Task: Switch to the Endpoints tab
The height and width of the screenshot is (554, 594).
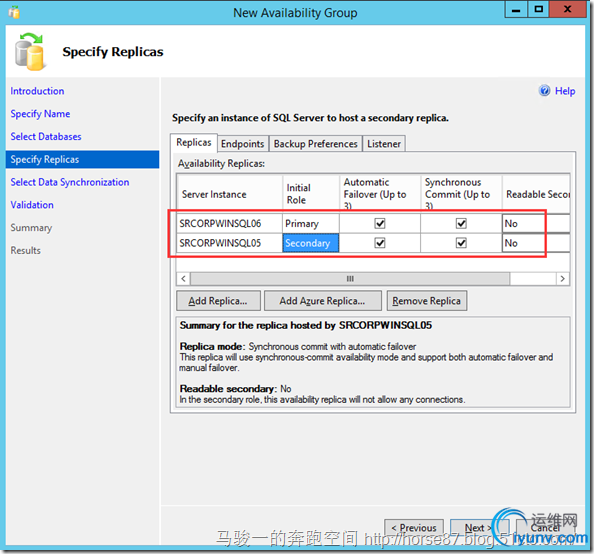Action: point(242,144)
